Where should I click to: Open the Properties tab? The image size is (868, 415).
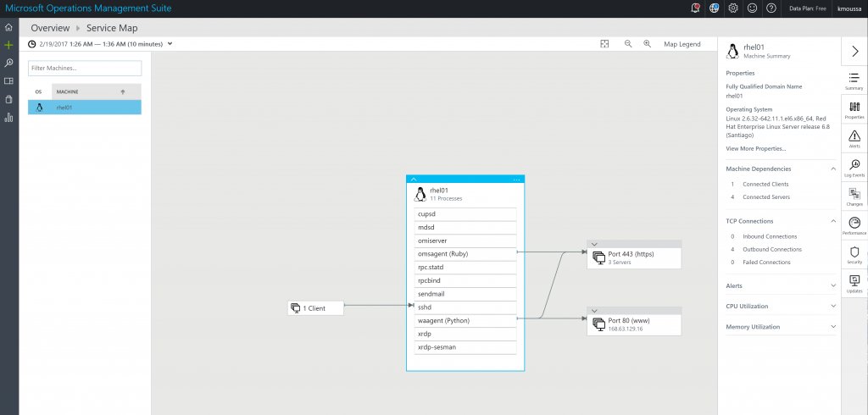(854, 109)
